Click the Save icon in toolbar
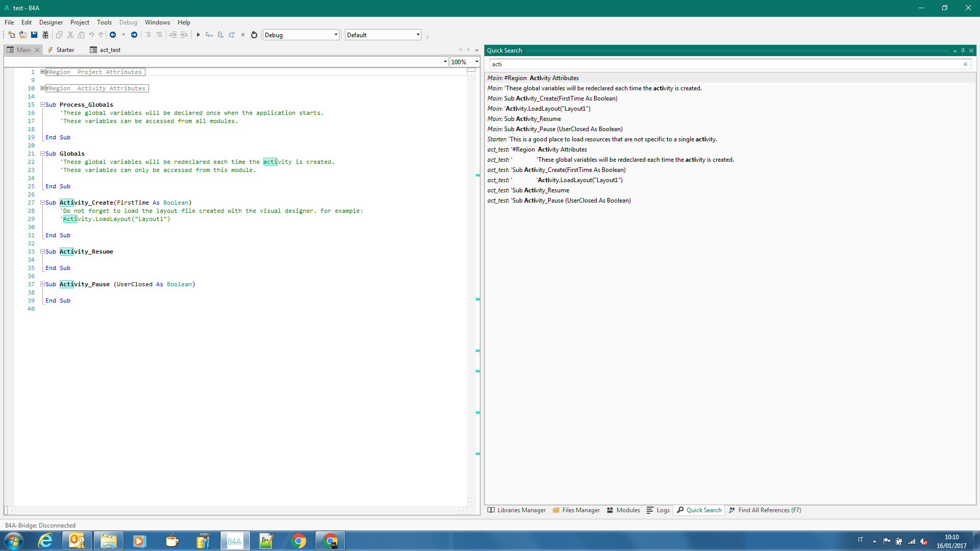980x551 pixels. click(x=34, y=35)
